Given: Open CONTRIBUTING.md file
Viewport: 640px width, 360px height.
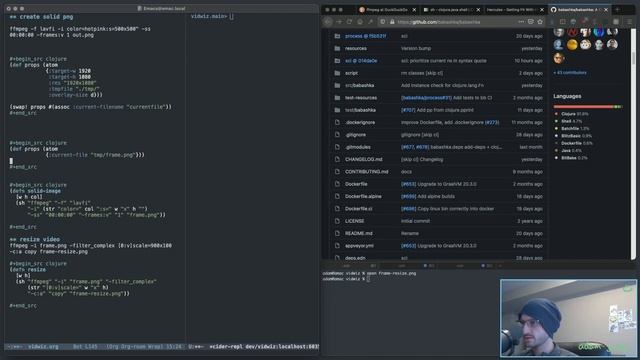Looking at the screenshot, I should (367, 171).
